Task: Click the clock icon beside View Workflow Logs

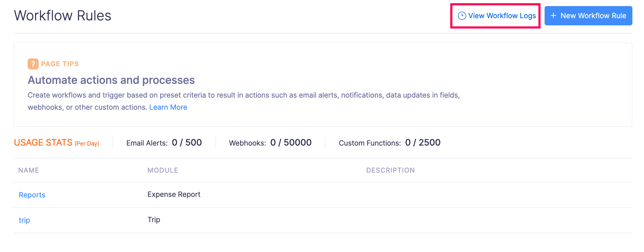Action: coord(461,15)
